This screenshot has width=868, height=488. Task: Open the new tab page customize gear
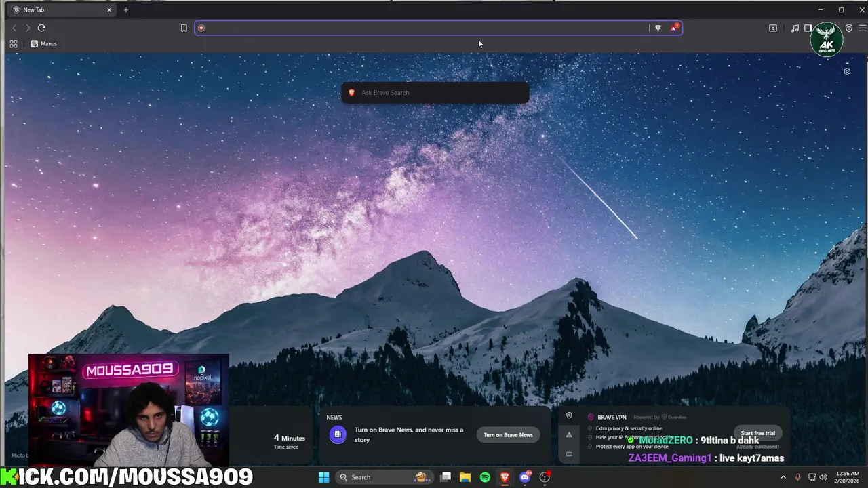tap(847, 71)
